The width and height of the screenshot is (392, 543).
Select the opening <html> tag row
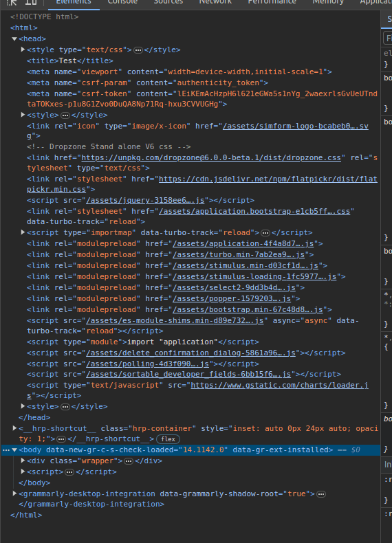tap(24, 27)
